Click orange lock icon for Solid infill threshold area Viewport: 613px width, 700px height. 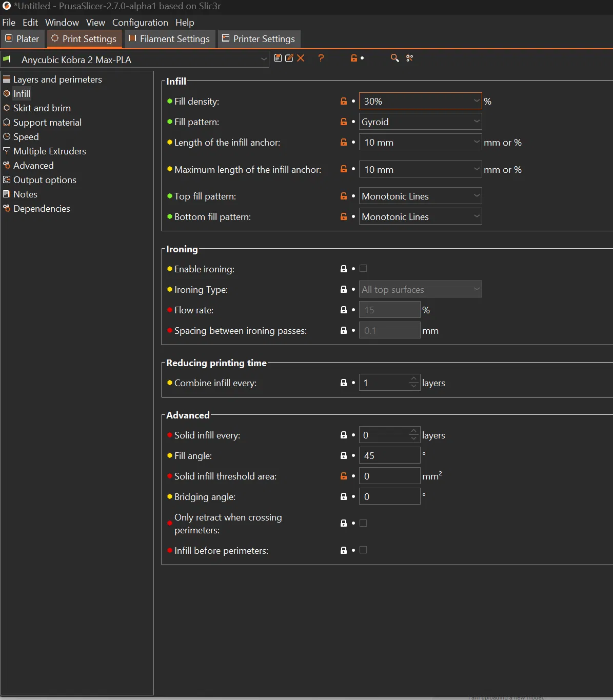(x=344, y=476)
